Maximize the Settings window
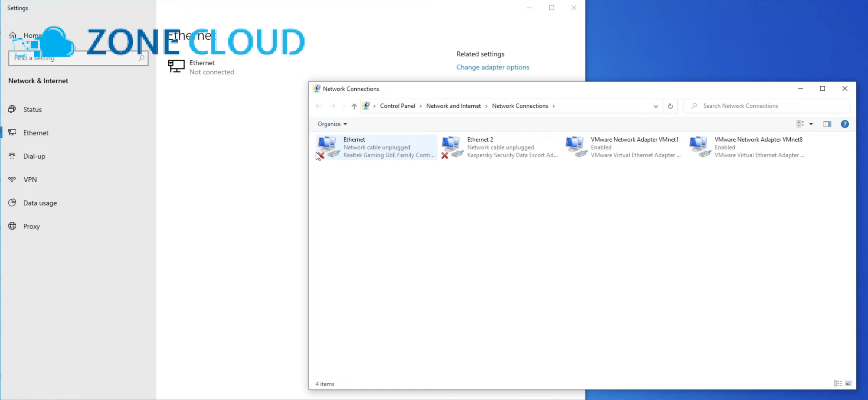Image resolution: width=868 pixels, height=400 pixels. point(552,8)
